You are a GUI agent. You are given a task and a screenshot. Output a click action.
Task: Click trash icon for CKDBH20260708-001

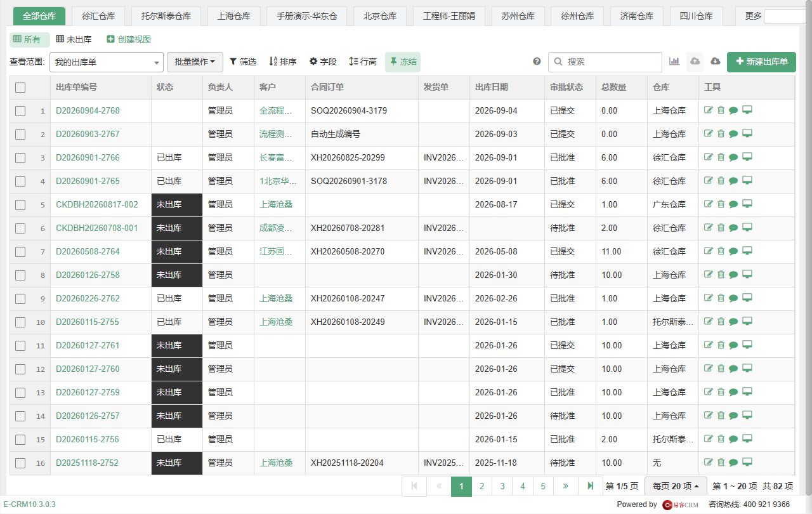click(x=721, y=227)
